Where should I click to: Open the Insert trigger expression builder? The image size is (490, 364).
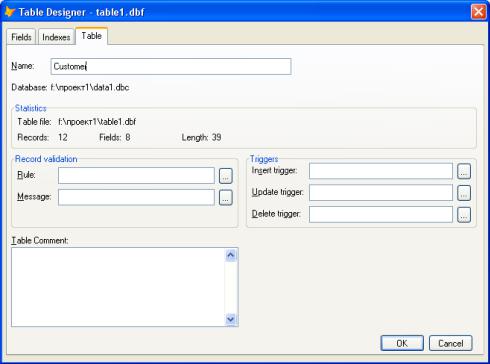pos(464,171)
